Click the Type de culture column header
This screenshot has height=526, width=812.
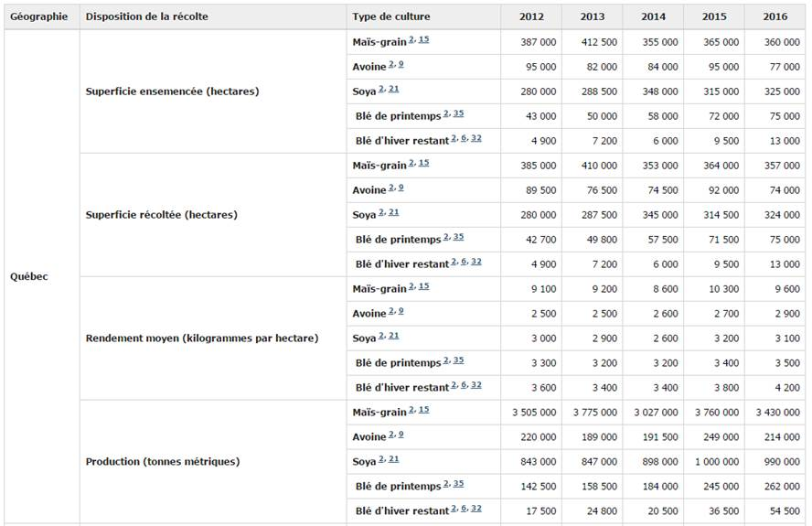click(390, 16)
